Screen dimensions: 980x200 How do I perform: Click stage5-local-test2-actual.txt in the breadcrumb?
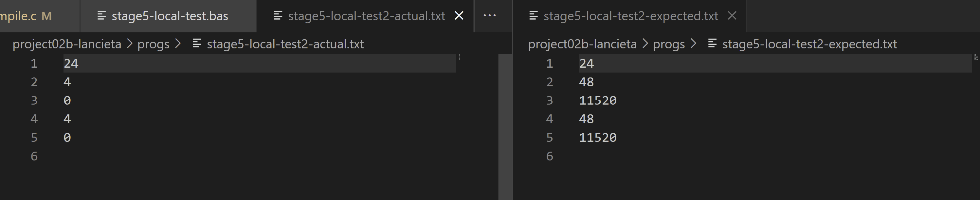coord(285,44)
